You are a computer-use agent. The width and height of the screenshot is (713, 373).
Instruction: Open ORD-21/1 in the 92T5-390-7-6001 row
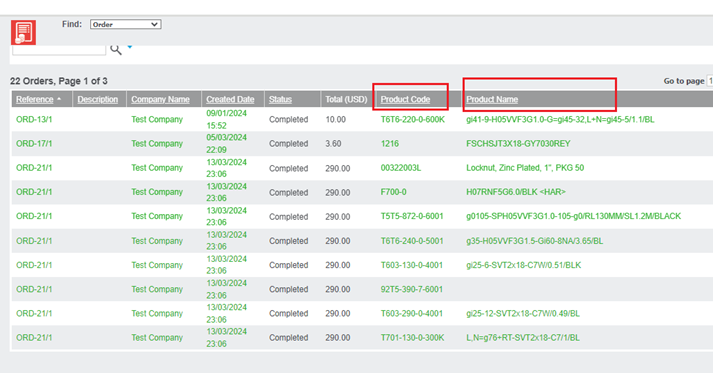(34, 289)
